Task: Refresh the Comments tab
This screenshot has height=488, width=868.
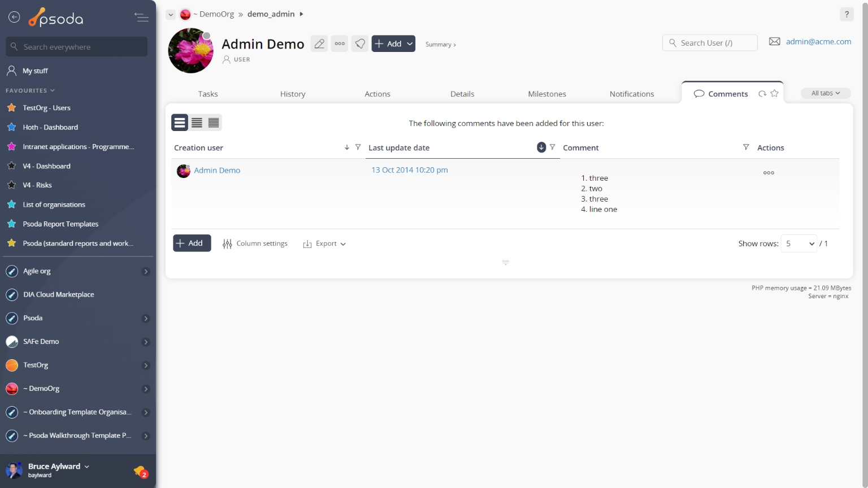Action: pos(762,94)
